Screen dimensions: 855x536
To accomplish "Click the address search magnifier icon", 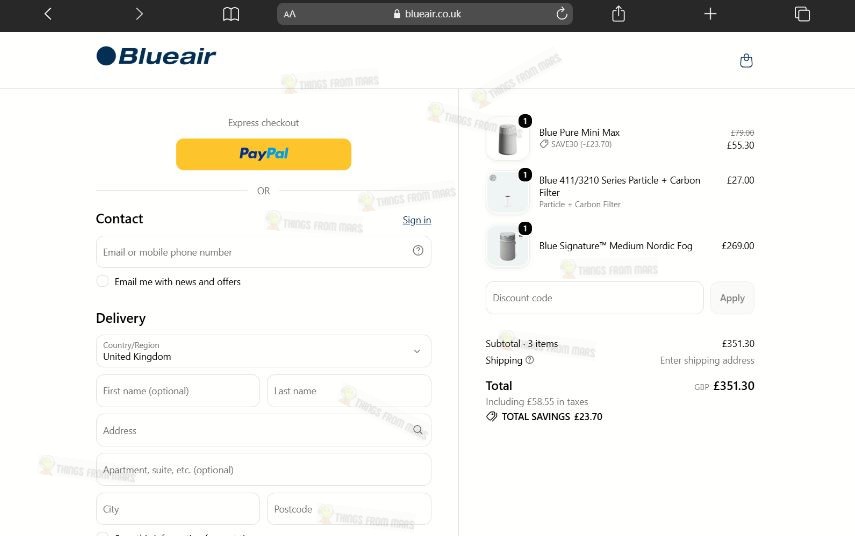I will 418,430.
